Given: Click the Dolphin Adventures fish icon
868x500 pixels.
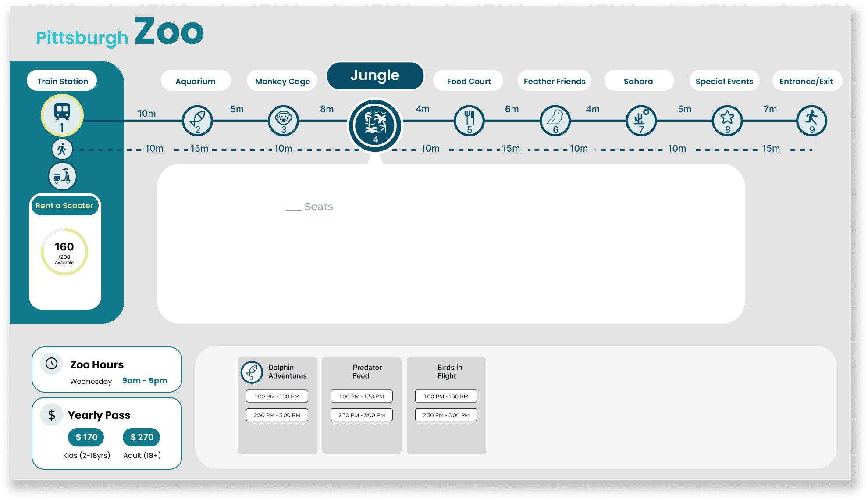Looking at the screenshot, I should coord(252,372).
